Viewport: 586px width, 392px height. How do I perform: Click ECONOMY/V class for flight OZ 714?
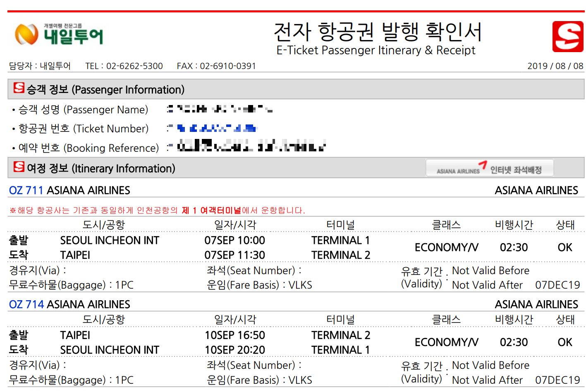point(447,342)
